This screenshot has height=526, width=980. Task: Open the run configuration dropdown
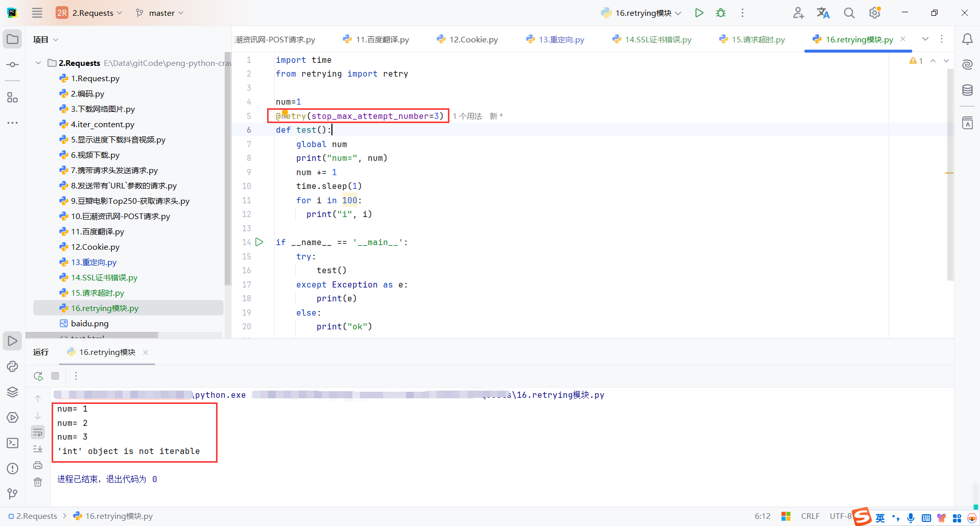tap(641, 13)
